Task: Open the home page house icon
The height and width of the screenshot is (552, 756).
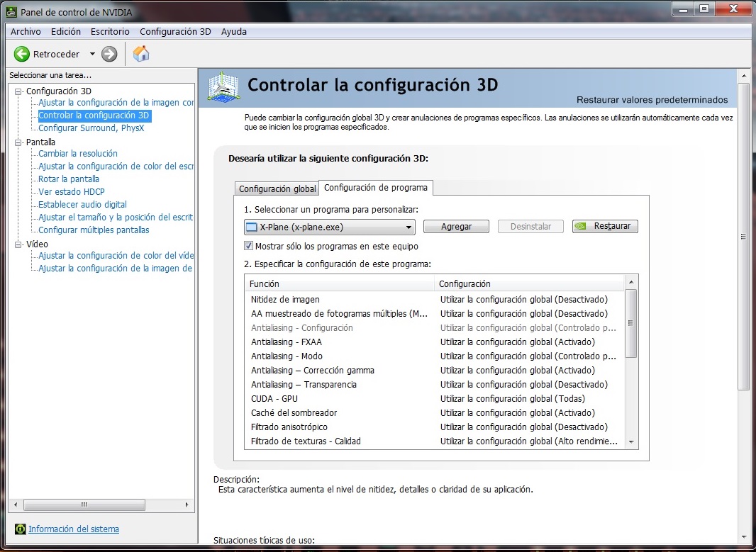Action: (141, 53)
